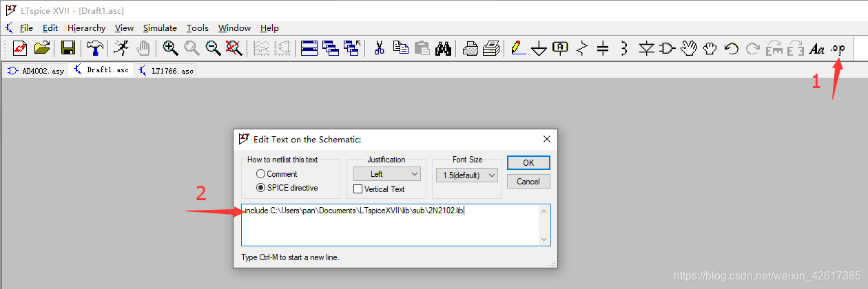Open the Tools menu
Image resolution: width=868 pixels, height=289 pixels.
[197, 28]
